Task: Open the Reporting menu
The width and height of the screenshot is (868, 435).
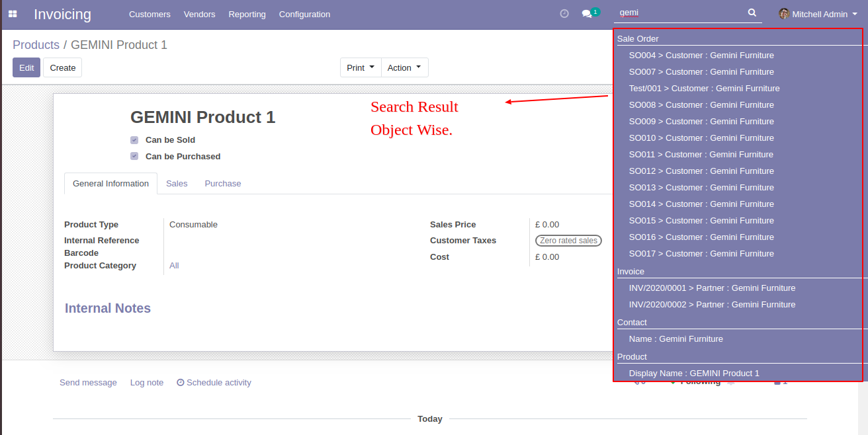Action: pos(247,14)
